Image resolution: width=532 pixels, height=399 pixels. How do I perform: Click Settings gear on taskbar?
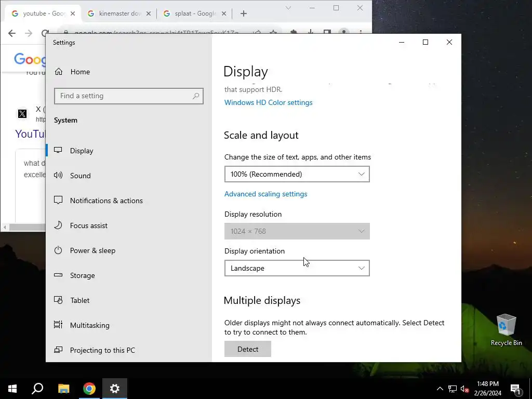point(115,389)
